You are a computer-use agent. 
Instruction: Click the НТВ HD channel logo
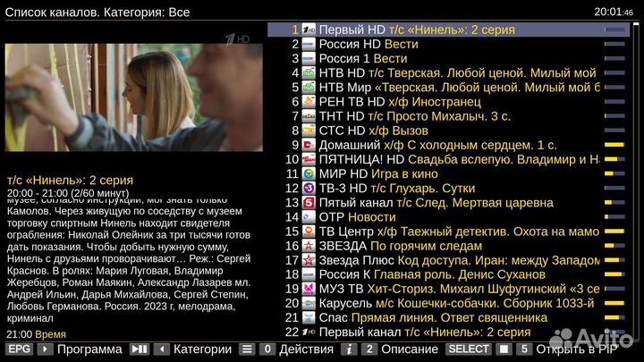309,72
